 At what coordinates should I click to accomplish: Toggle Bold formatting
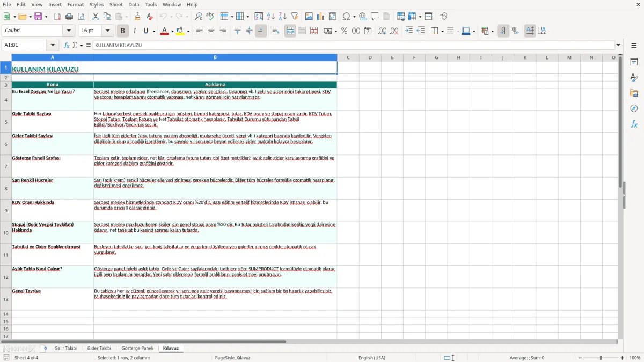122,31
